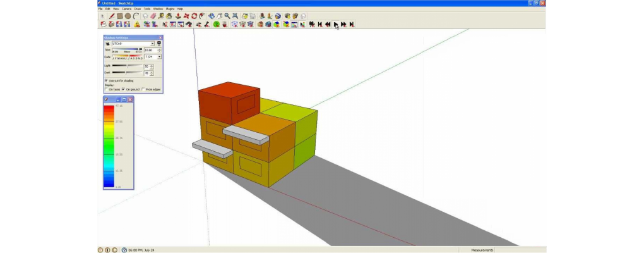
Task: Adjust the Light value stepper
Action: [152, 66]
